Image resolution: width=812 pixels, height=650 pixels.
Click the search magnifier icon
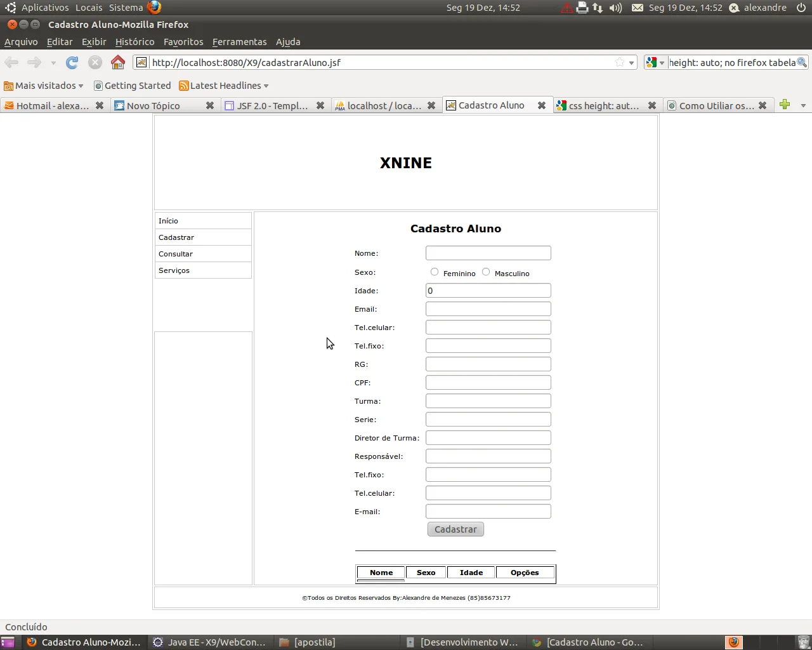[x=802, y=62]
